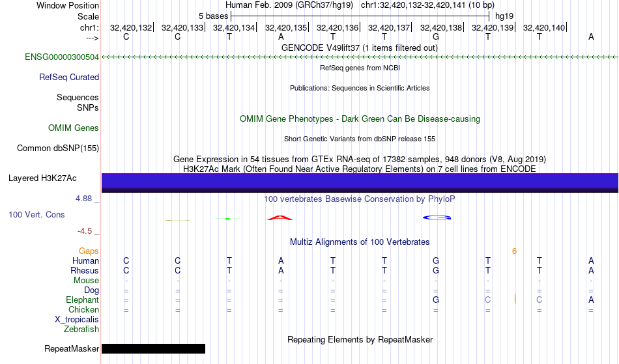This screenshot has height=364, width=619.
Task: Click the blue H3K27Ac signal bar
Action: 360,182
